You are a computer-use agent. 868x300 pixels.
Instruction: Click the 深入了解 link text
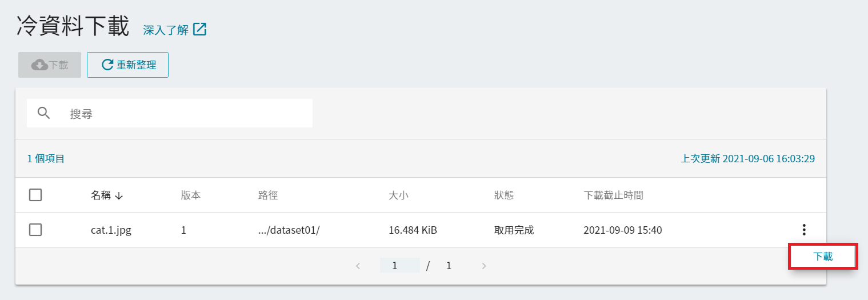coord(166,30)
